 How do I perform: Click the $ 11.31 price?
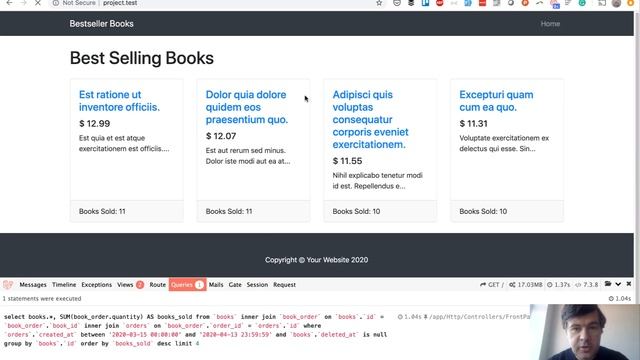coord(473,123)
